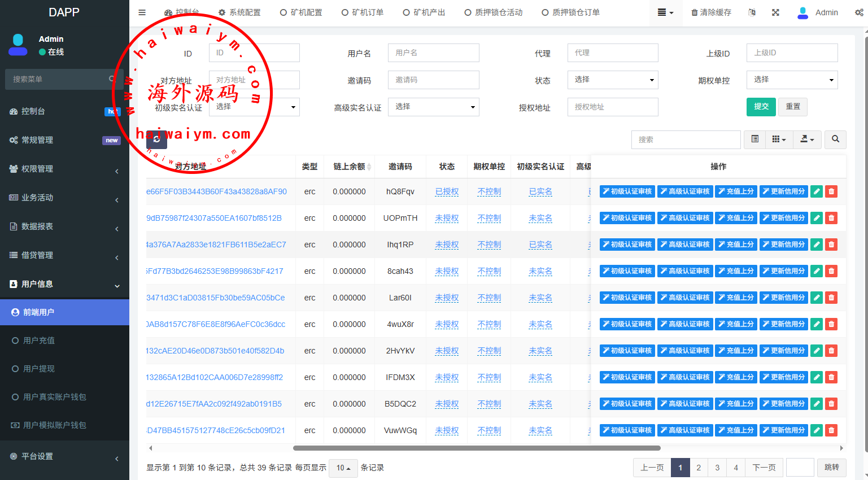Click the fullscreen toggle icon in header
The width and height of the screenshot is (868, 480).
click(x=775, y=12)
